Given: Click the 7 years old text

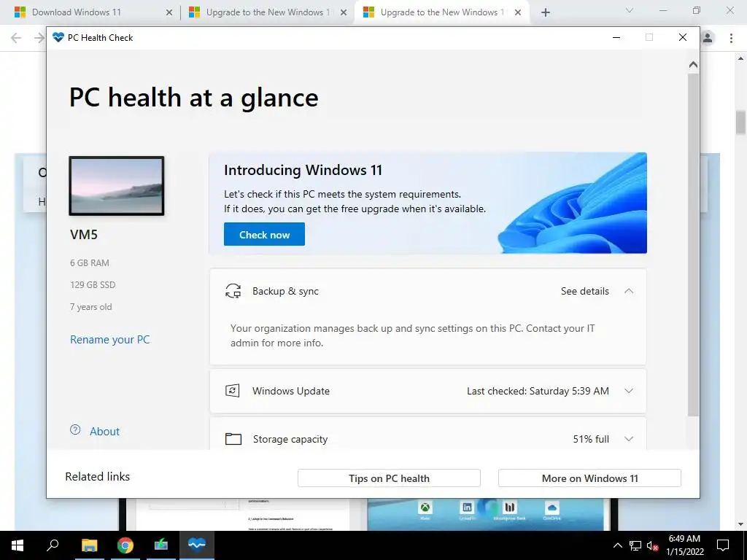Looking at the screenshot, I should tap(91, 307).
